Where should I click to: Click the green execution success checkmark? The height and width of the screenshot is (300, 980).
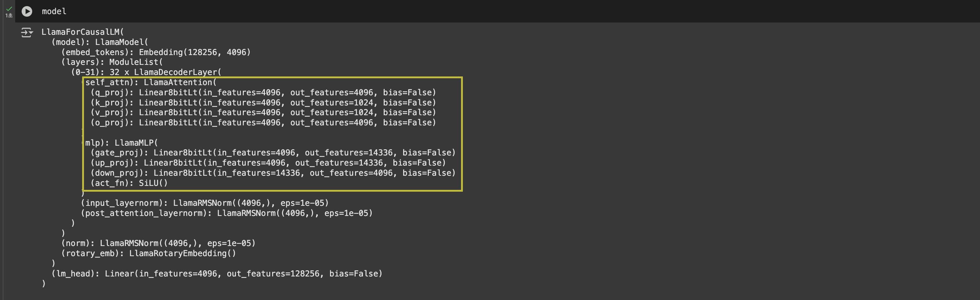(x=9, y=8)
